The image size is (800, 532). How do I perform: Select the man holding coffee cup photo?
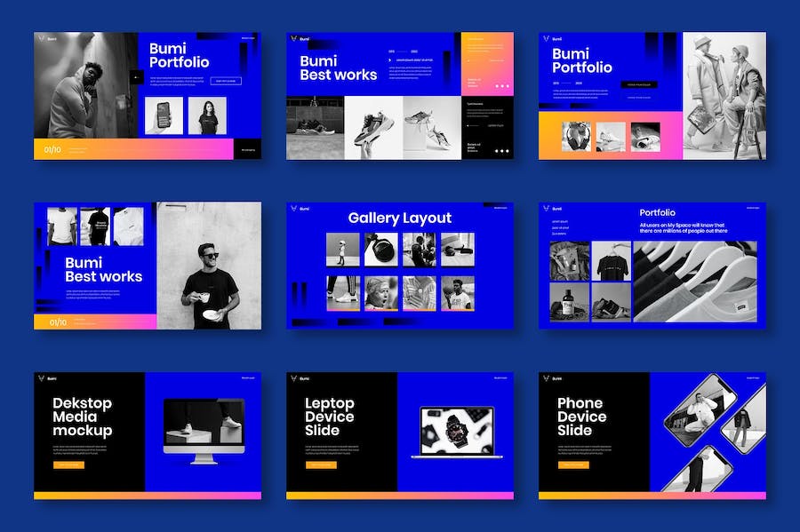[210, 266]
